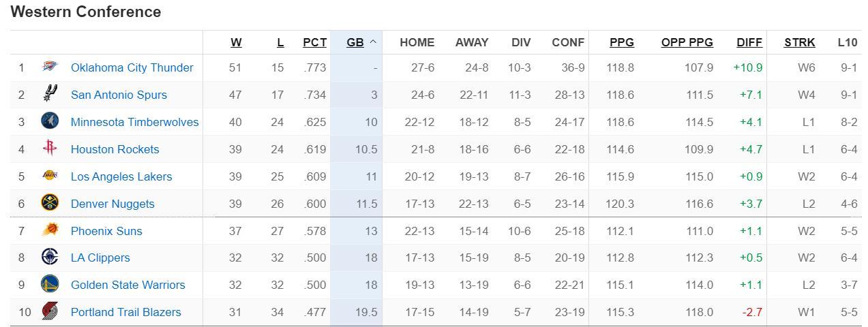Image resolution: width=868 pixels, height=327 pixels.
Task: Click the Houston Rockets logo icon
Action: click(x=50, y=149)
